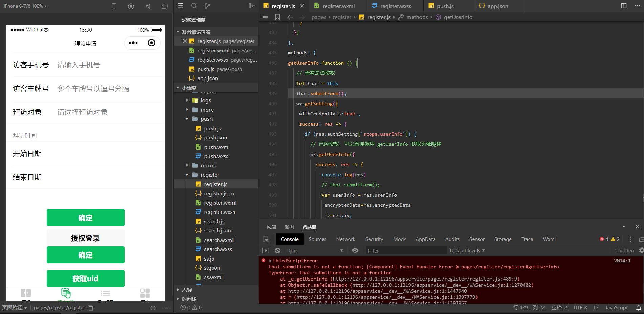Open the source control branch icon
This screenshot has width=644, height=314.
[x=207, y=6]
